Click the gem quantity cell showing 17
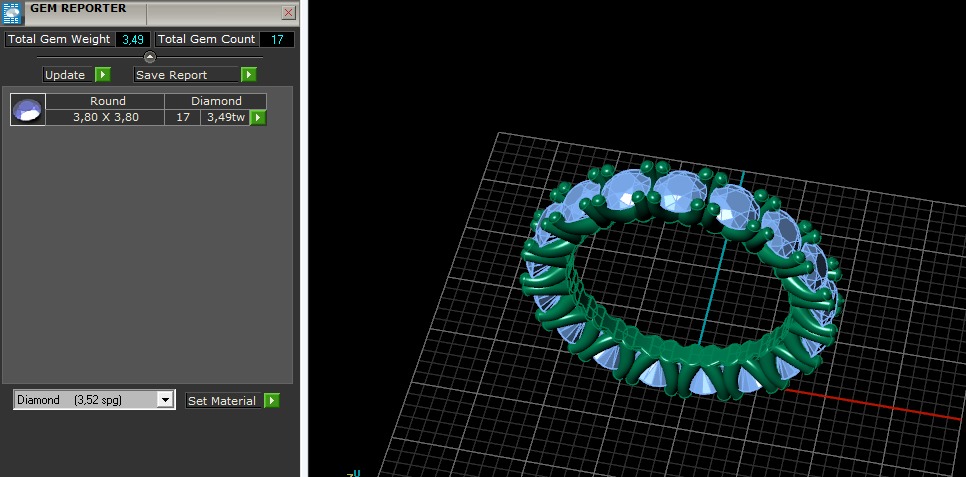The image size is (966, 477). (182, 117)
